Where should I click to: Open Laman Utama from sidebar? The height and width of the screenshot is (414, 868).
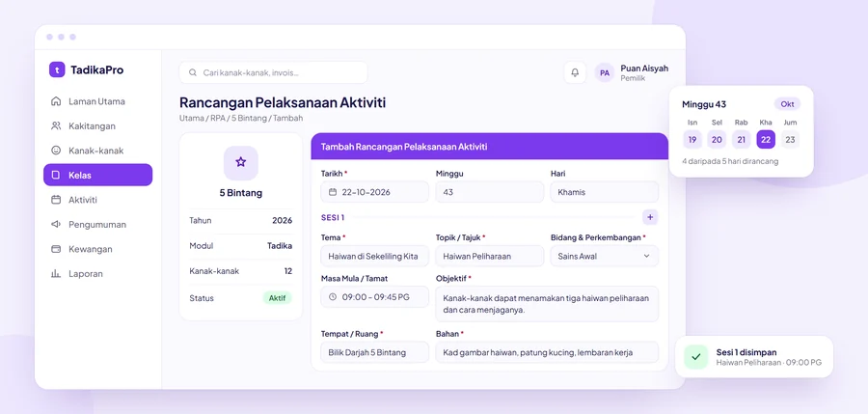click(98, 101)
